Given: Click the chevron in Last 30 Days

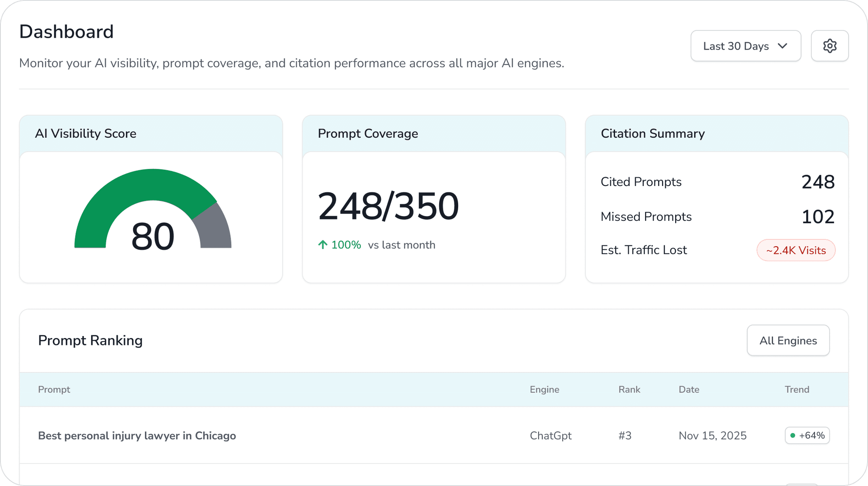Looking at the screenshot, I should [782, 46].
